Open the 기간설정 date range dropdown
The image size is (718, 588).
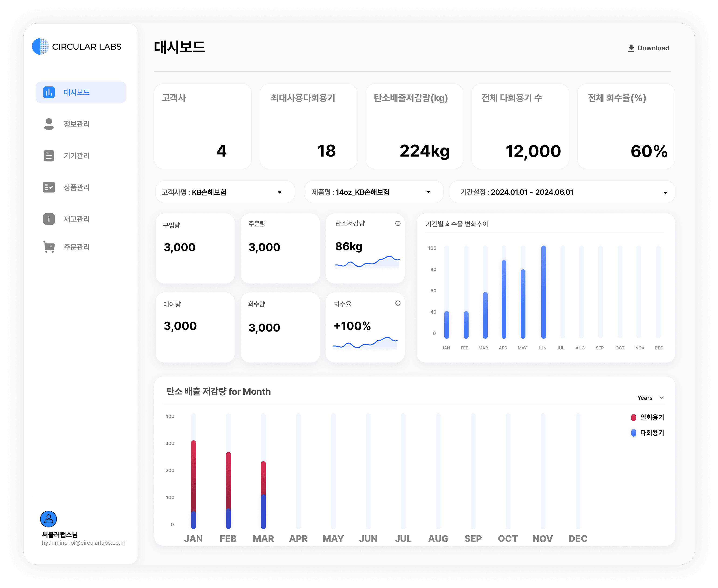coord(562,192)
